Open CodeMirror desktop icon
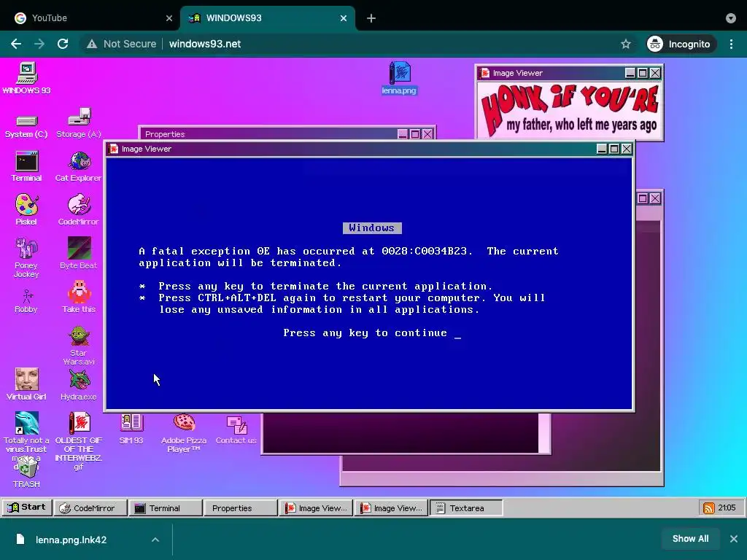 tap(79, 209)
